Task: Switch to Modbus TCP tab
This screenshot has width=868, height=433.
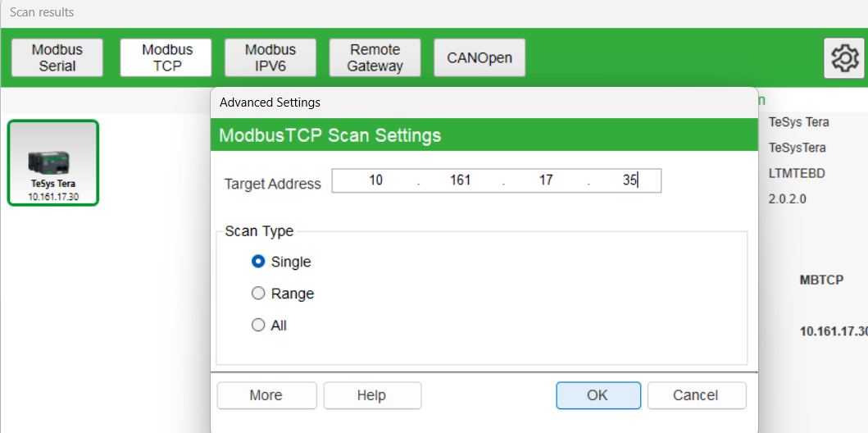Action: click(166, 57)
